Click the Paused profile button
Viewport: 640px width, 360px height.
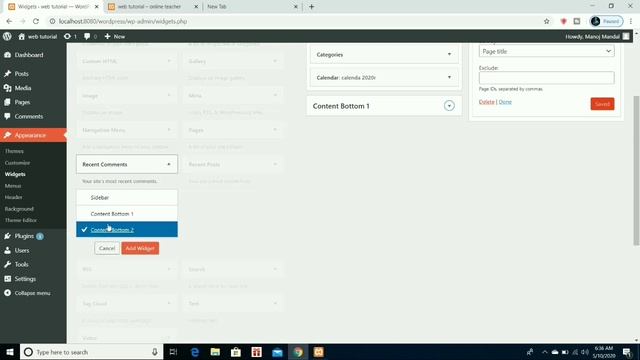(x=606, y=21)
